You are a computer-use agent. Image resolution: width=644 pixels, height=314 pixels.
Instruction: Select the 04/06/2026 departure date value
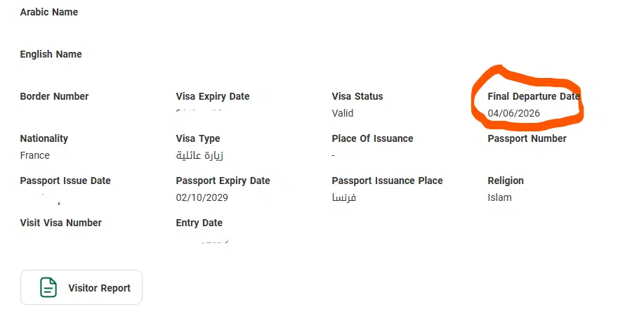(x=514, y=113)
